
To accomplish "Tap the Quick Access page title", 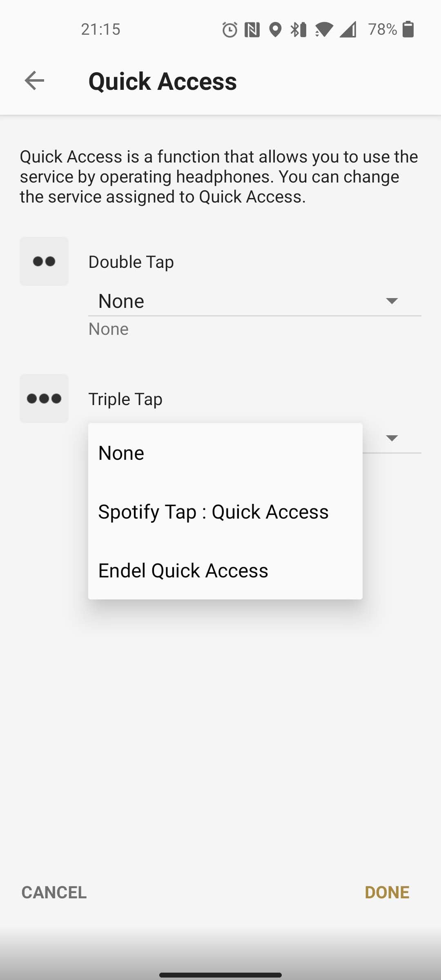I will [163, 81].
